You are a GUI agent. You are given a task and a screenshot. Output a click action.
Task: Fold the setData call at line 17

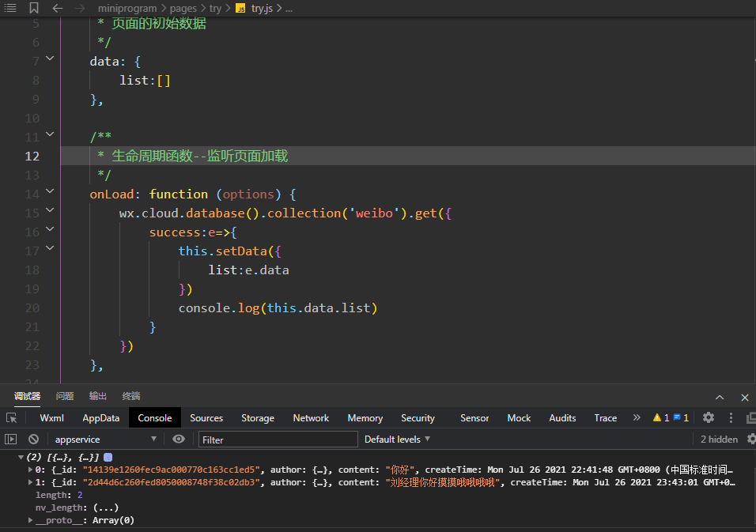click(x=50, y=248)
